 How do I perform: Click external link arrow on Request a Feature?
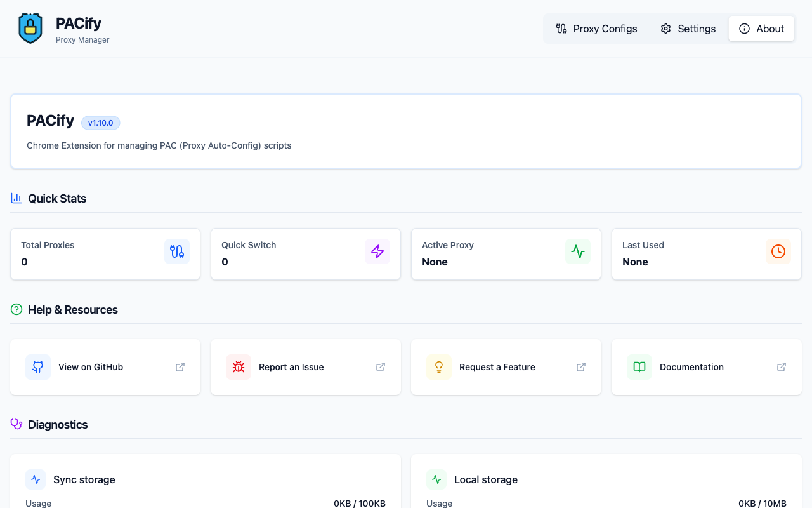[x=581, y=367]
